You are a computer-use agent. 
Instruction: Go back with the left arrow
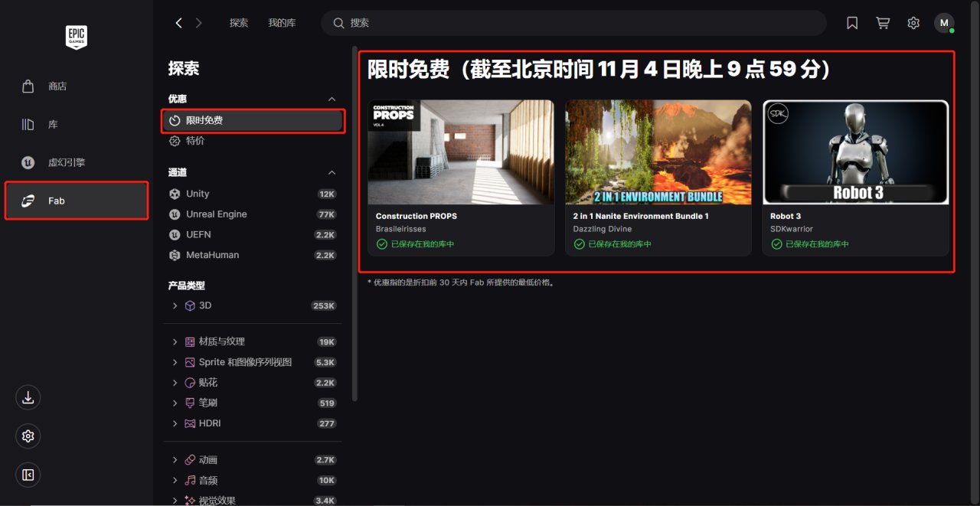pyautogui.click(x=179, y=23)
